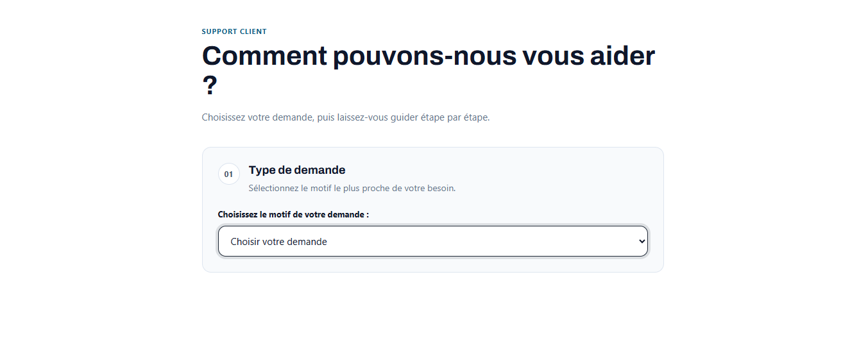868x338 pixels.
Task: Click the dropdown chevron arrow icon
Action: coord(642,242)
